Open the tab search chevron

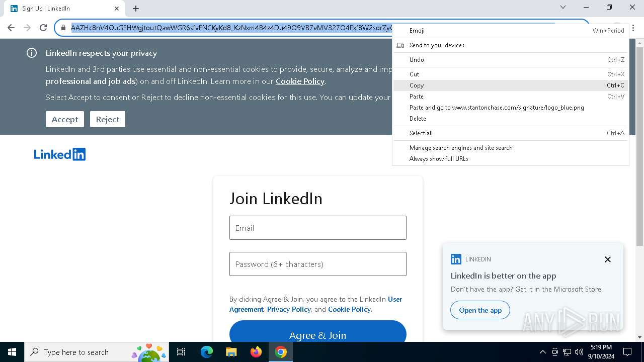[x=563, y=7]
